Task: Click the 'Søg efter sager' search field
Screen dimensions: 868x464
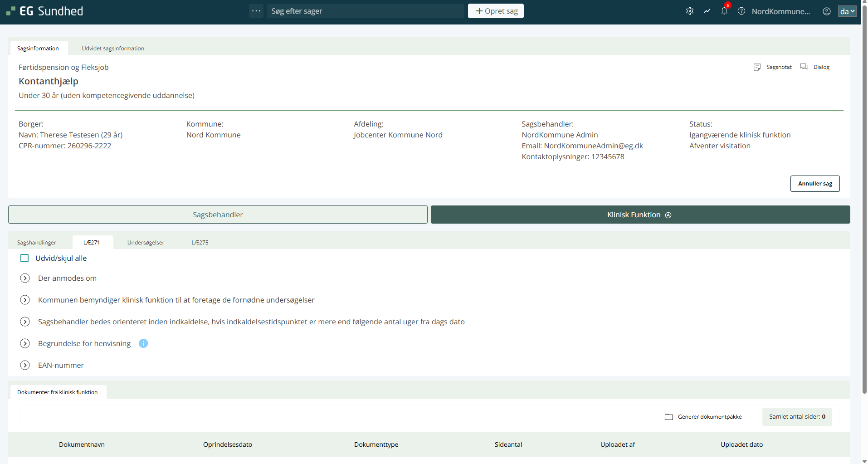Action: point(365,11)
